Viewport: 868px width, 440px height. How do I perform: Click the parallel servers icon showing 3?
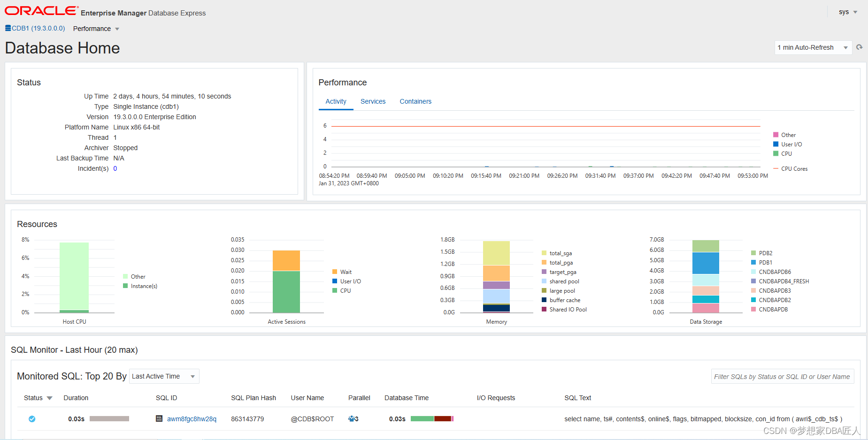point(351,418)
